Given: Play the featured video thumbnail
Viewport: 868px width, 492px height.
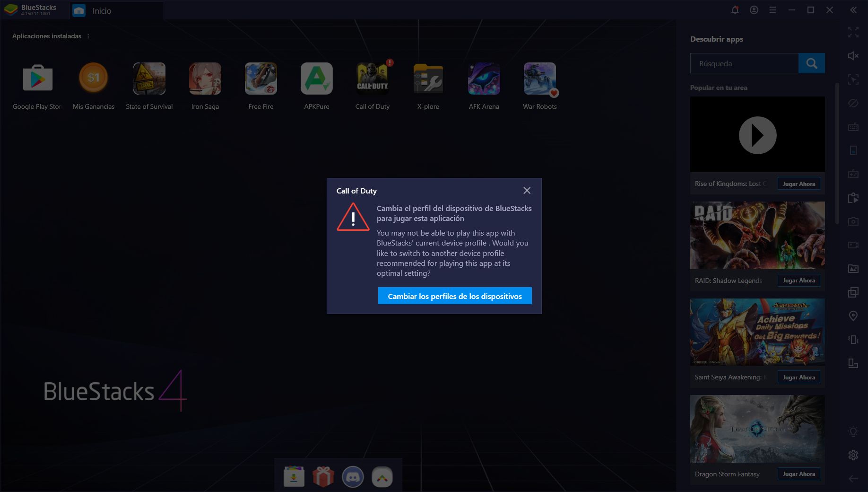Looking at the screenshot, I should [757, 135].
